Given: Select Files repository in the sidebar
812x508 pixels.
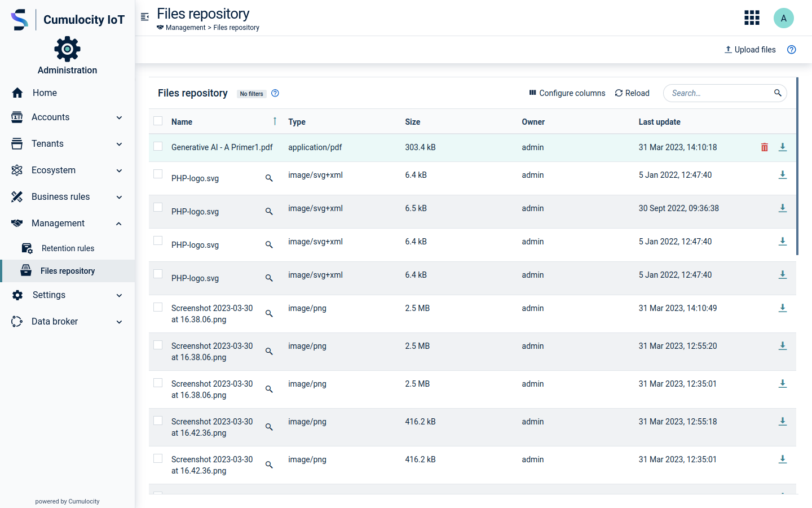Looking at the screenshot, I should pyautogui.click(x=68, y=271).
